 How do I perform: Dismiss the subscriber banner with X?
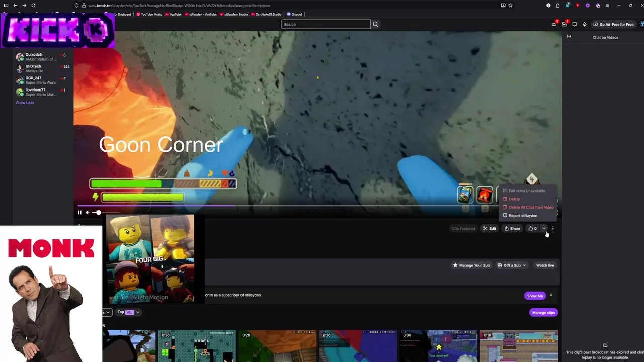(x=551, y=295)
